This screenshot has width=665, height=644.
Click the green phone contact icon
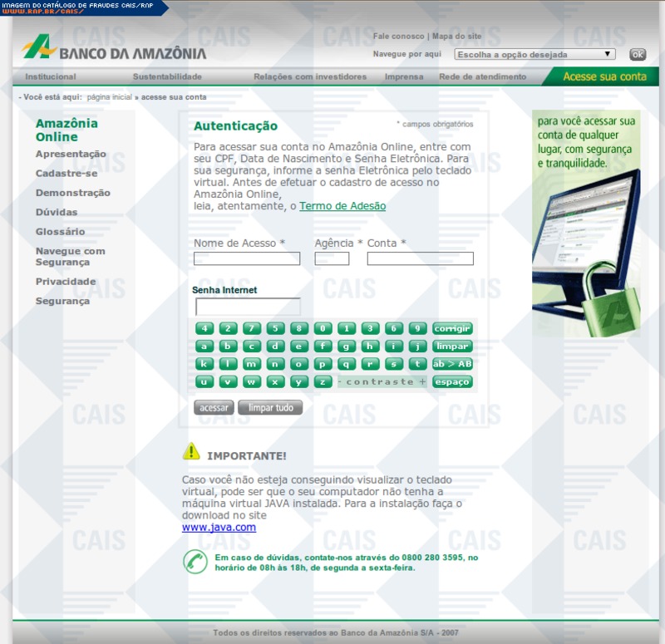click(x=195, y=562)
